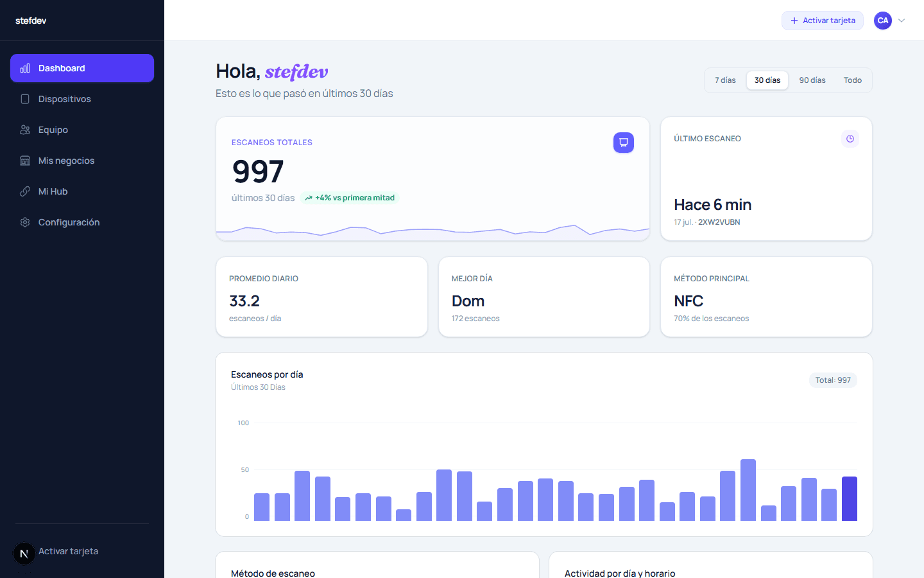
Task: Click the tallest bar in Escaneos por día
Action: 748,489
